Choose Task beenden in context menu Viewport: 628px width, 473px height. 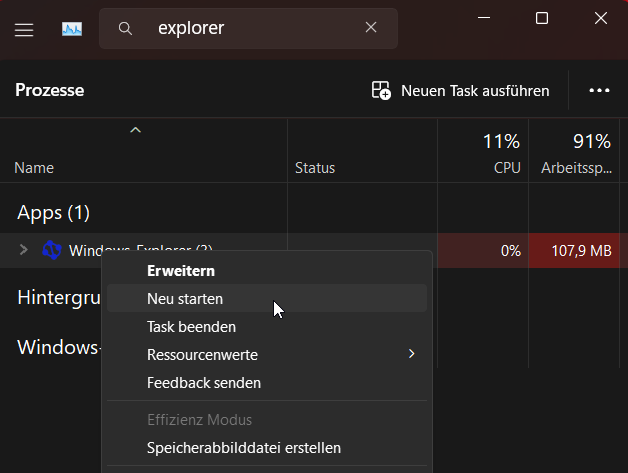[x=191, y=326]
